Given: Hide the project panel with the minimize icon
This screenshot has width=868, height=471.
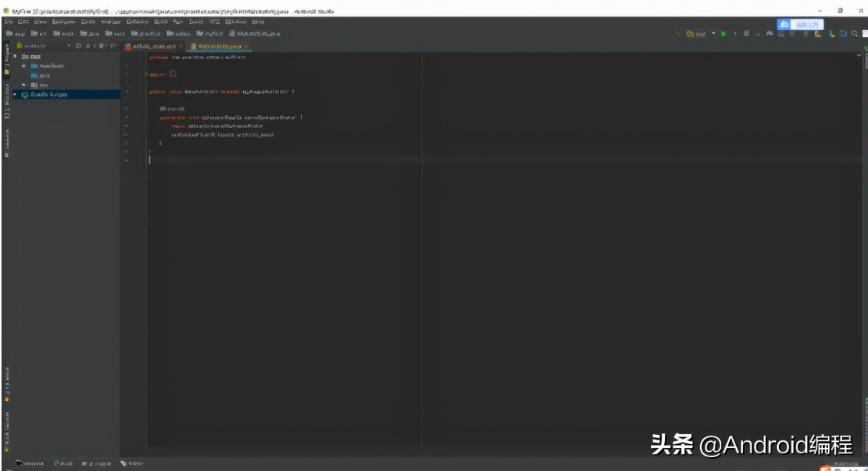Looking at the screenshot, I should click(113, 46).
